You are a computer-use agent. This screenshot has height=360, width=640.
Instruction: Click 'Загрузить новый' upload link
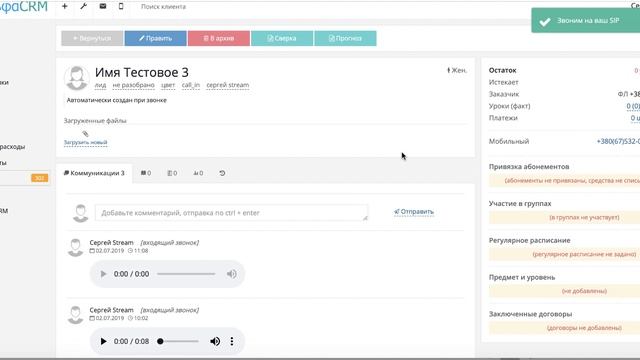click(86, 142)
